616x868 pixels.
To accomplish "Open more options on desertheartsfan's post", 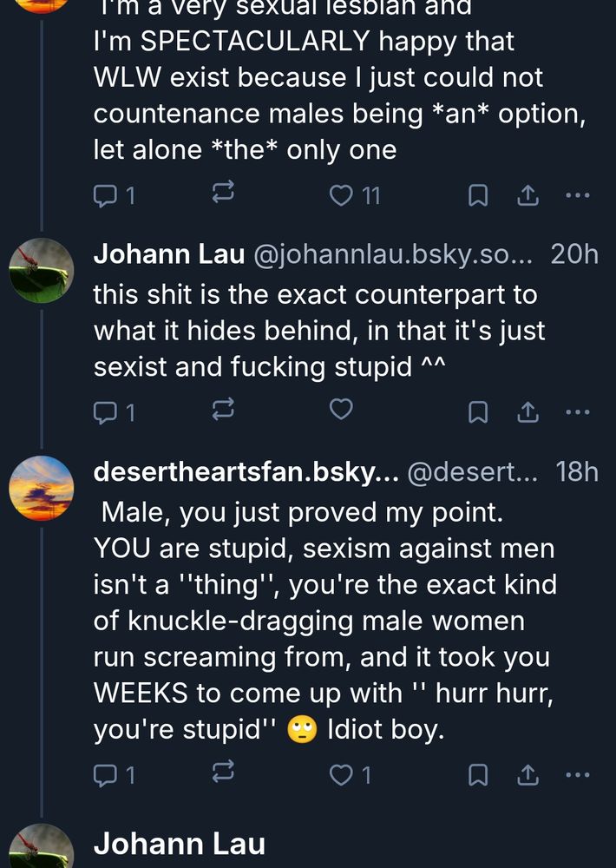I will pos(577,773).
